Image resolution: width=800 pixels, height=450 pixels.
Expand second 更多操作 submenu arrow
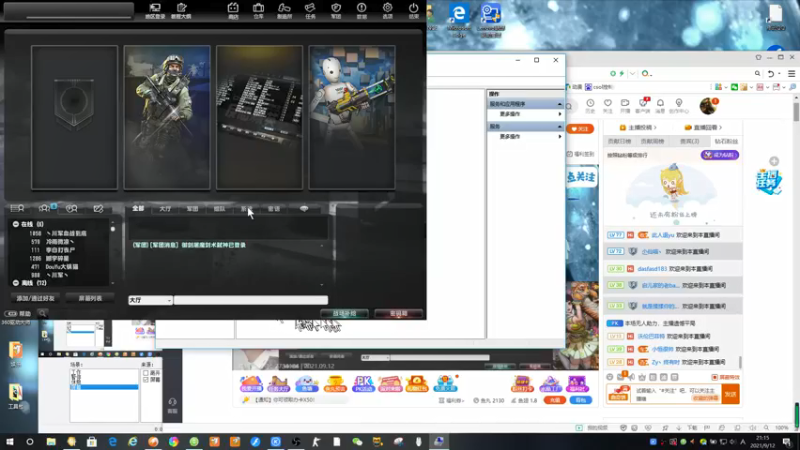click(x=560, y=136)
